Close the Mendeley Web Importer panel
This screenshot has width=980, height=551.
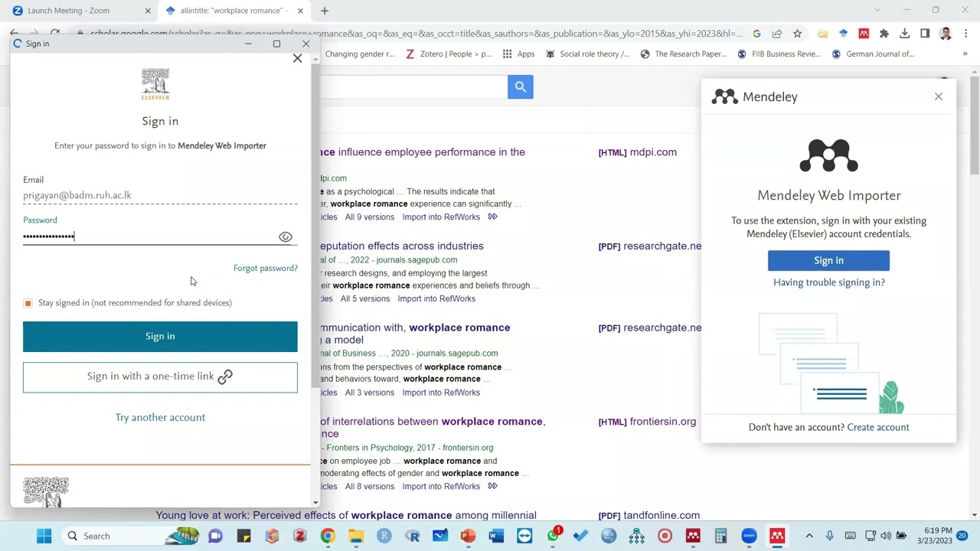pyautogui.click(x=938, y=96)
